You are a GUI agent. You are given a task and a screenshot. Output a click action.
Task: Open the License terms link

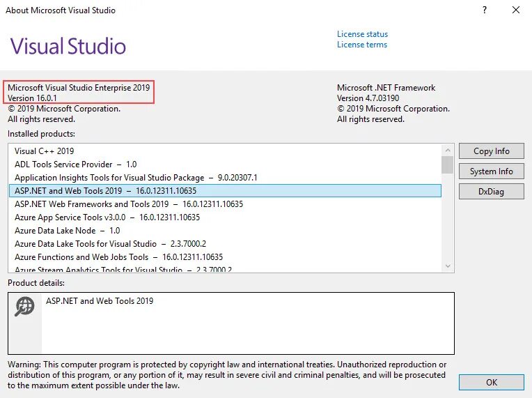pyautogui.click(x=361, y=45)
